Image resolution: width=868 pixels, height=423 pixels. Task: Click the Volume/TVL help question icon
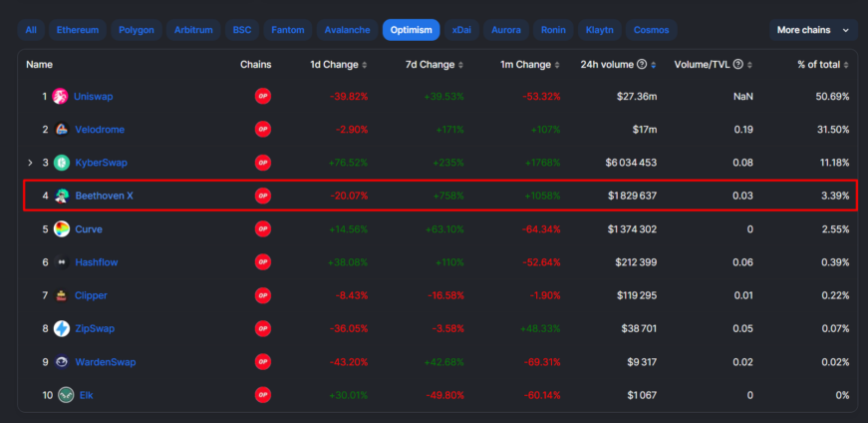tap(737, 64)
